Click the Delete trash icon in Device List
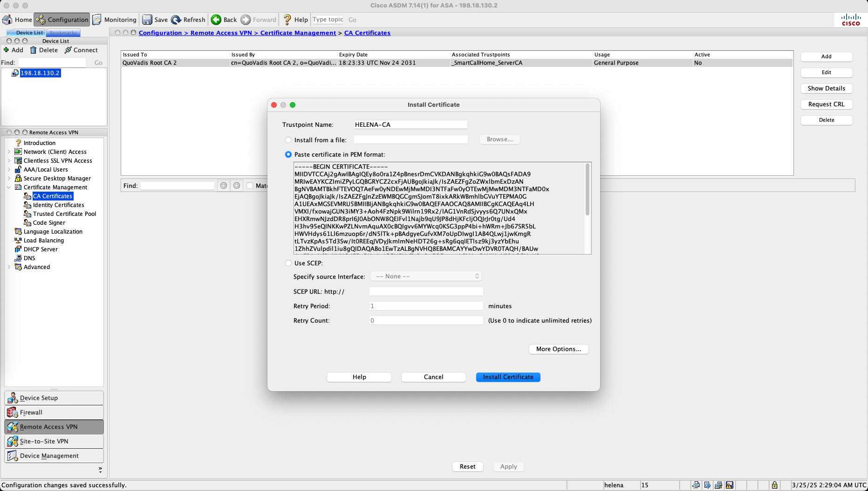The image size is (868, 491). click(x=33, y=50)
